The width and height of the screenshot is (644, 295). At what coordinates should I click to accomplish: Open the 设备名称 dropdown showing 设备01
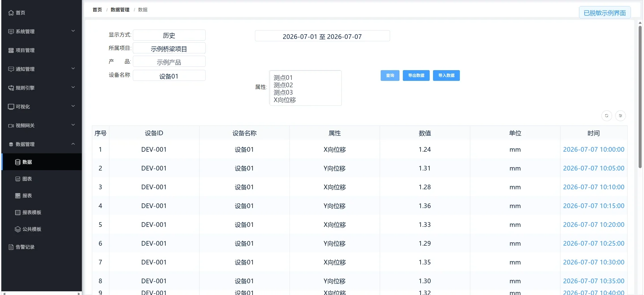(169, 76)
